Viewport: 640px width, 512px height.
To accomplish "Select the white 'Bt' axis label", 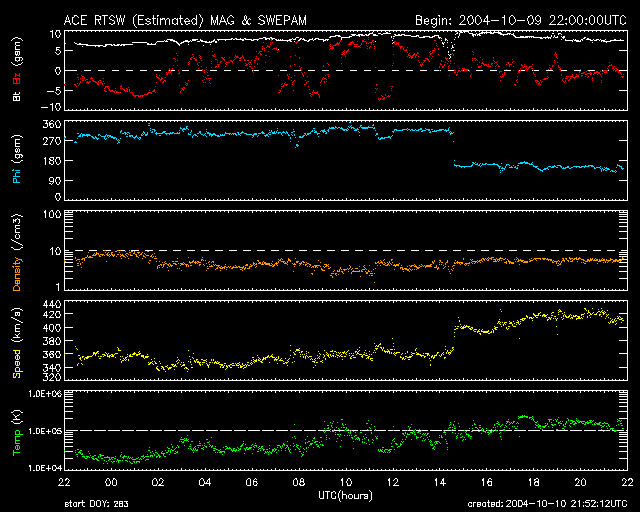I will coord(17,96).
